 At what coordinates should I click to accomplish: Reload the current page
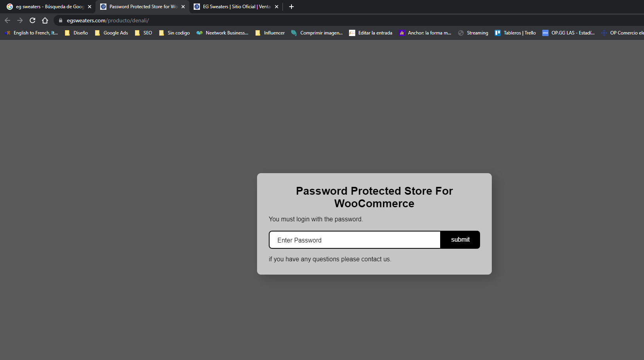(32, 20)
